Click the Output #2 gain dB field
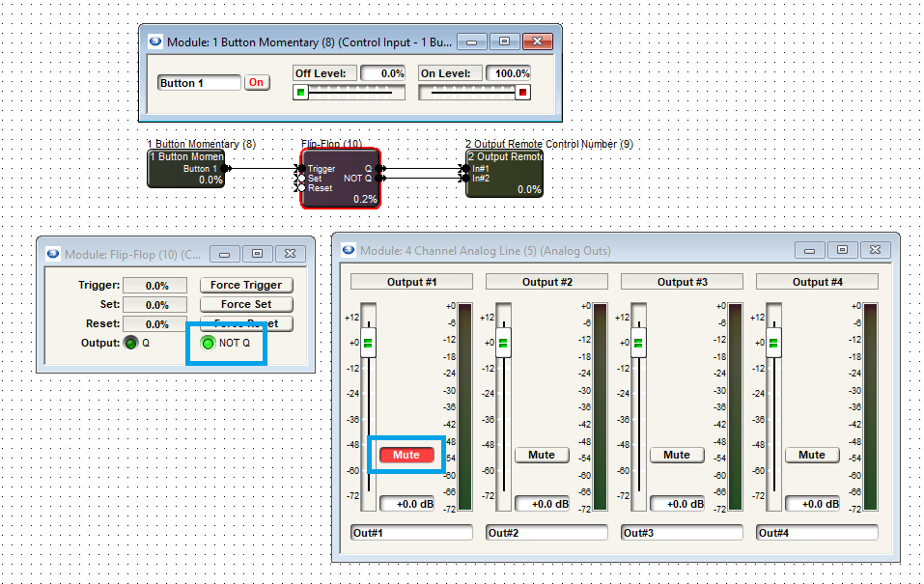 [x=542, y=504]
